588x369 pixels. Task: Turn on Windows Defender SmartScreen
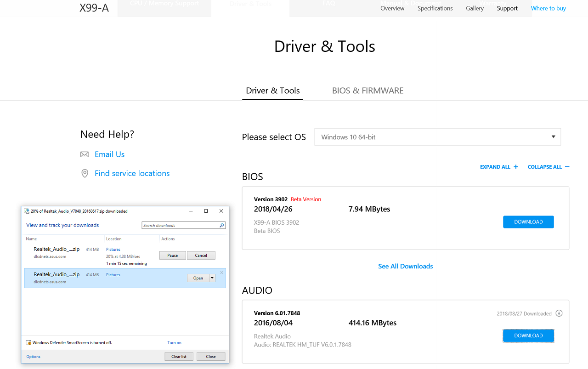tap(174, 343)
